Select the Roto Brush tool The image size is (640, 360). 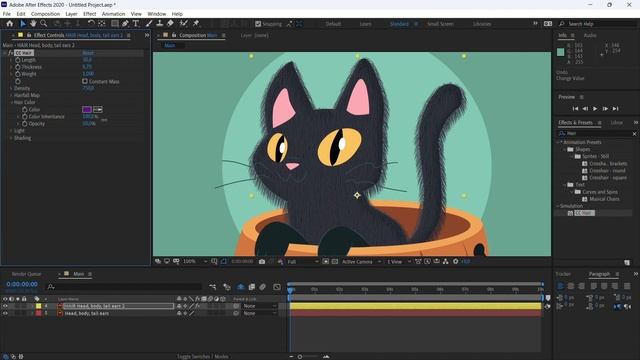pos(184,24)
